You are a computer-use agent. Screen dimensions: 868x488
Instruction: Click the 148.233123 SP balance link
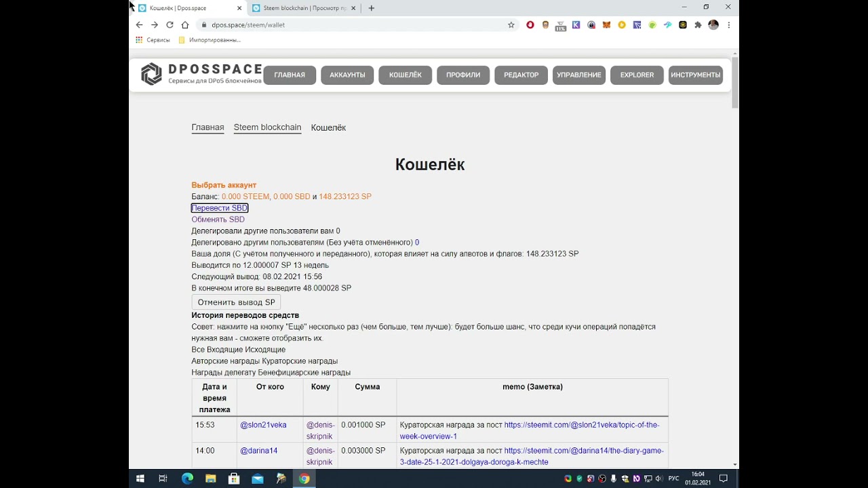pos(345,197)
